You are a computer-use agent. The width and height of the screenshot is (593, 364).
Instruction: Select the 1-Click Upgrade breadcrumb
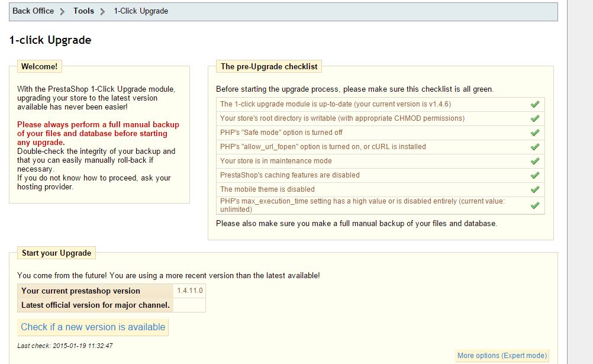pos(141,11)
